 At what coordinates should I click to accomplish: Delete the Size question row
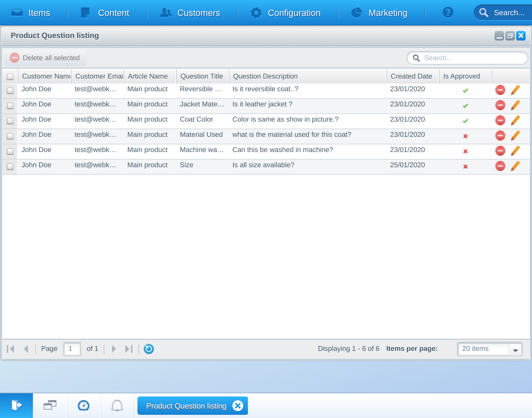coord(500,166)
